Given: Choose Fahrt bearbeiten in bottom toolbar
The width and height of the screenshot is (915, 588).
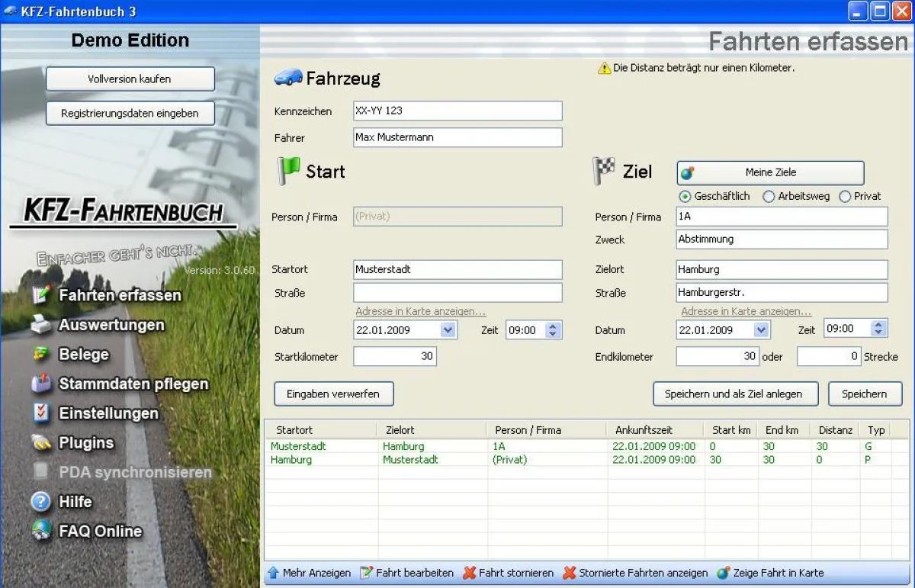Looking at the screenshot, I should click(x=406, y=573).
